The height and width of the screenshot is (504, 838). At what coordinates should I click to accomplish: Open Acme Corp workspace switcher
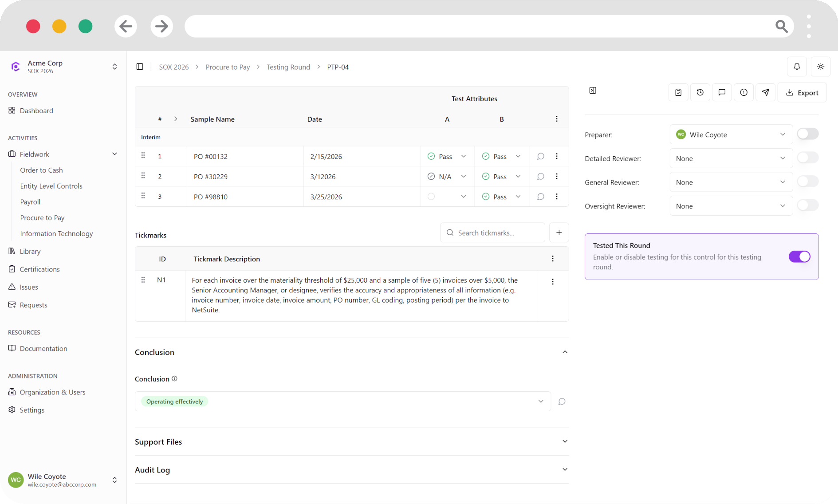point(63,67)
